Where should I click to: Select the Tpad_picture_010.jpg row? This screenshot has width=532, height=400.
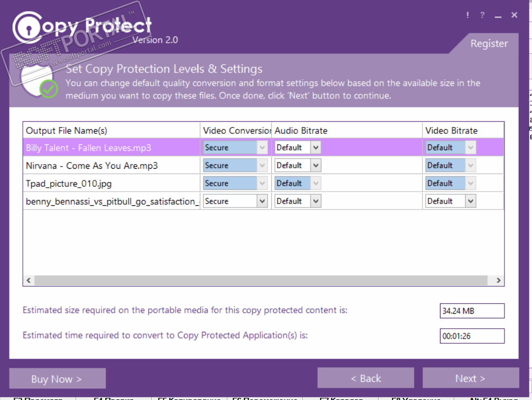[x=69, y=184]
